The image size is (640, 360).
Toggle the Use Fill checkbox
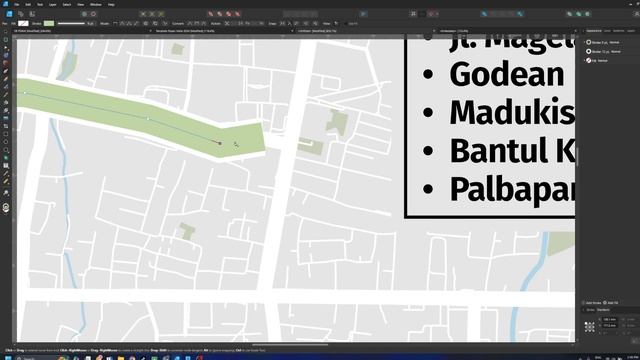[346, 24]
